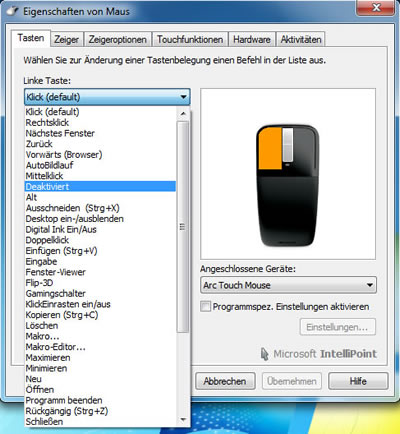Select 'Klick (default)' in the list

pyautogui.click(x=100, y=112)
